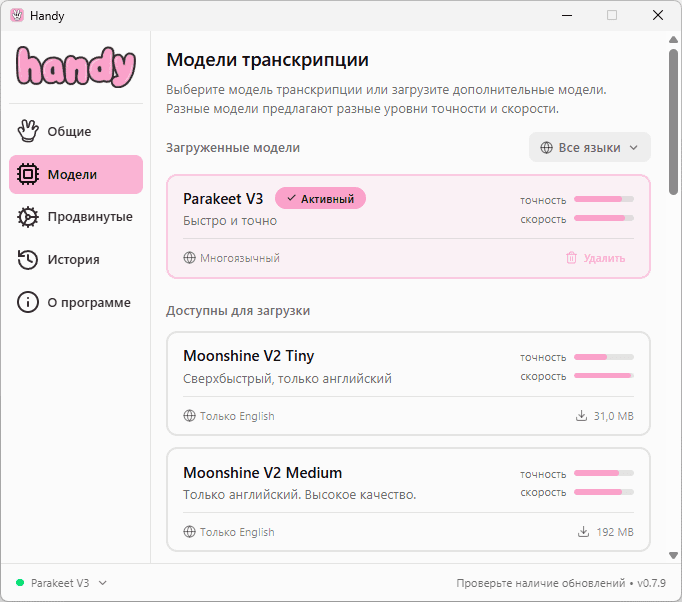This screenshot has width=682, height=602.
Task: Click the info icon next to О программе
Action: click(28, 302)
